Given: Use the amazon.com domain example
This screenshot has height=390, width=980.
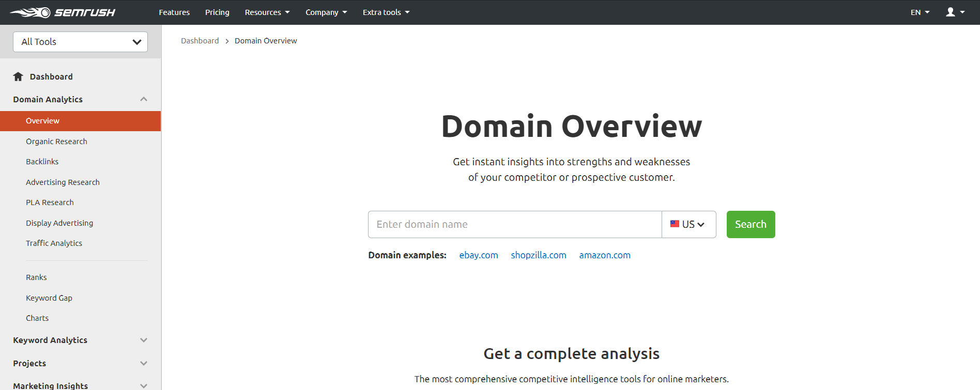Looking at the screenshot, I should click(x=605, y=255).
